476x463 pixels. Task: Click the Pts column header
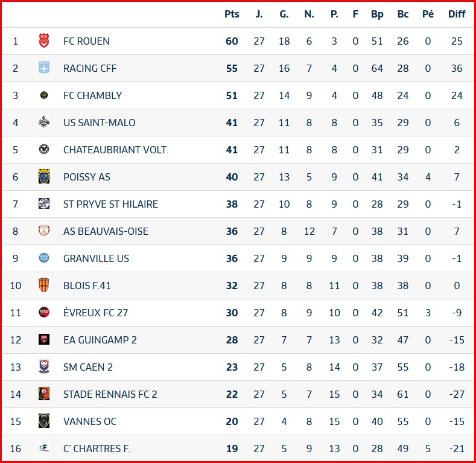click(x=232, y=14)
